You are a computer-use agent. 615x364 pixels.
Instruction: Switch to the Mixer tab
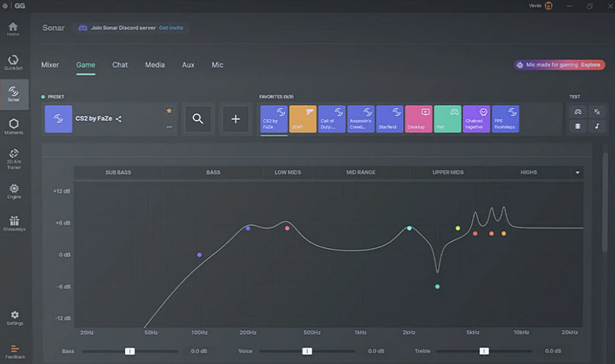coord(50,65)
